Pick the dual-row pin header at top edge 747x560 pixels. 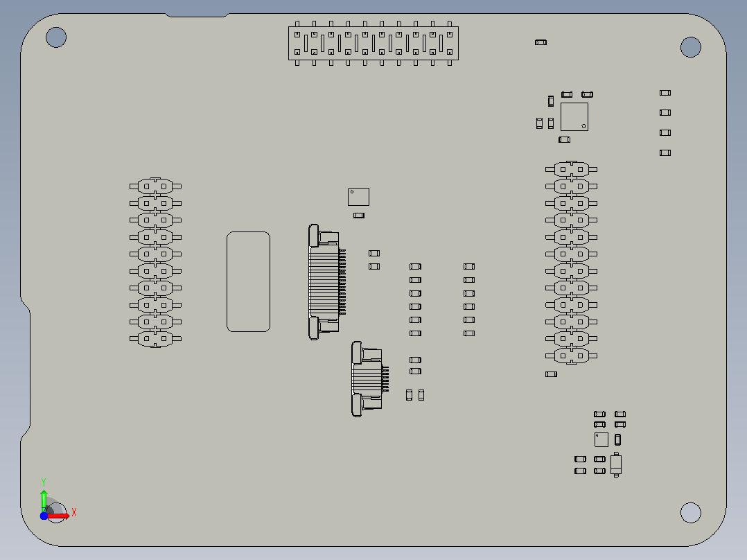coord(373,44)
